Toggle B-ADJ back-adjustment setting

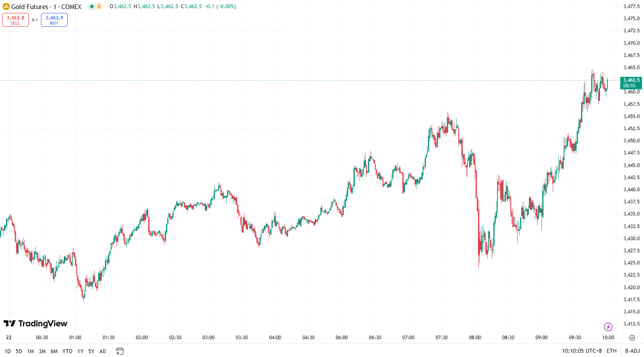click(632, 351)
